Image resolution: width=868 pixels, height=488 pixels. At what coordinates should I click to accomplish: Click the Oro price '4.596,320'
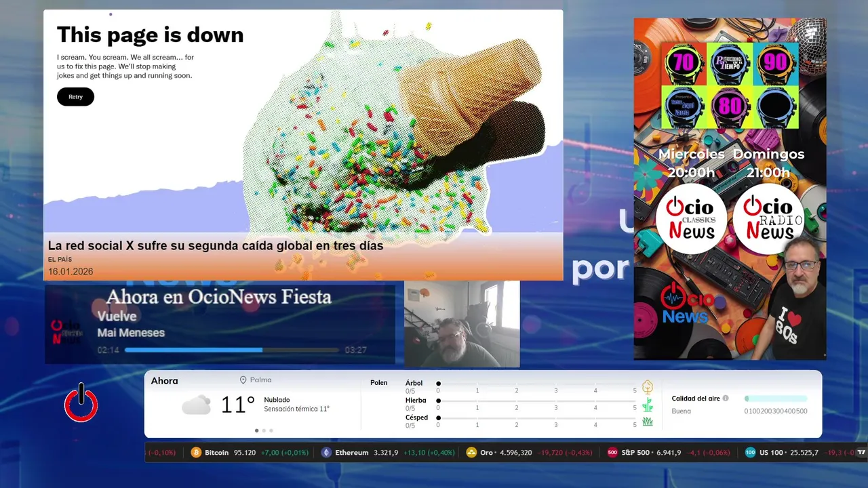(x=515, y=453)
